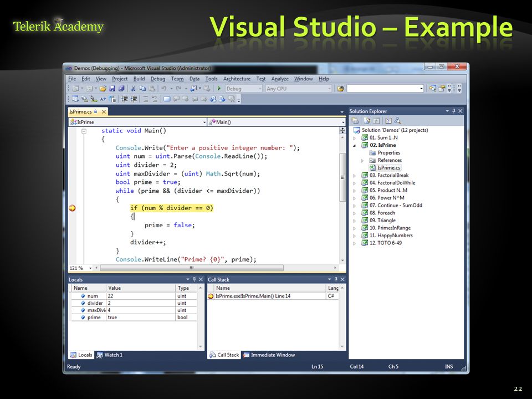Screen dimensions: 532x399
Task: Click the View Class Diagram icon
Action: tap(397, 121)
